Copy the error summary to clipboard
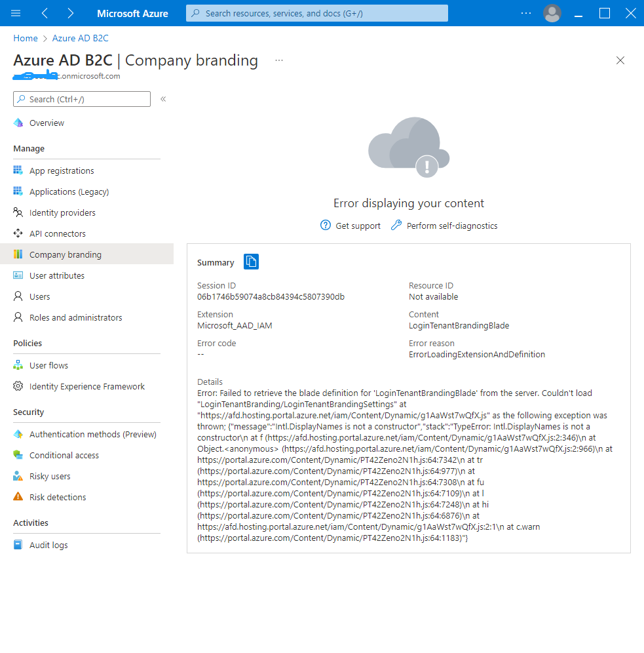Screen dimensions: 644x653 pos(251,262)
